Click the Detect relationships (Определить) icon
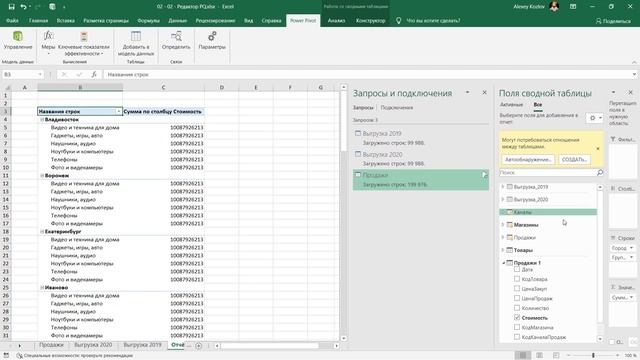Image resolution: width=640 pixels, height=360 pixels. (x=176, y=36)
